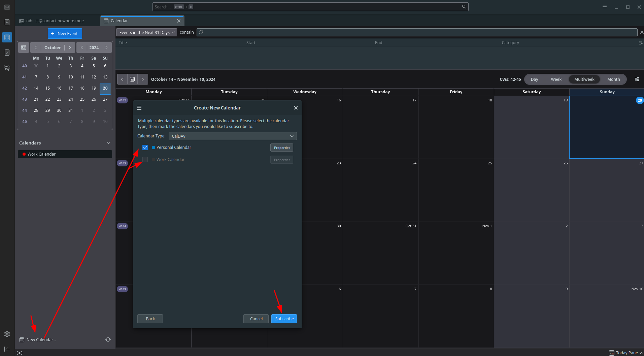Open the Calendar space sidebar icon
Image resolution: width=644 pixels, height=356 pixels.
pos(7,37)
